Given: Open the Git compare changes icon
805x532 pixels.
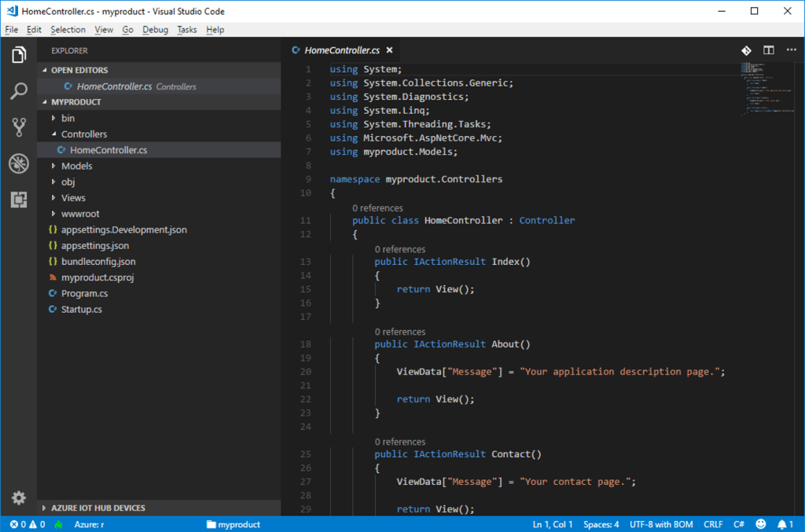Looking at the screenshot, I should pos(746,50).
